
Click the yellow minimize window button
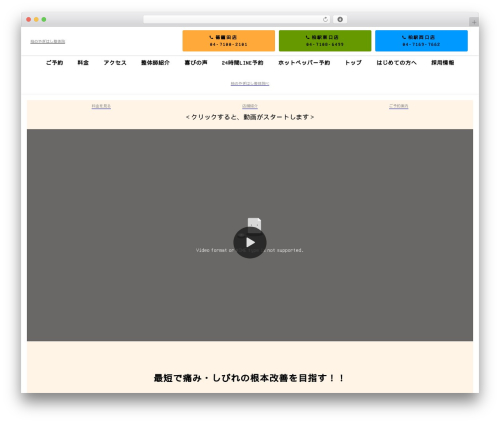pyautogui.click(x=36, y=19)
